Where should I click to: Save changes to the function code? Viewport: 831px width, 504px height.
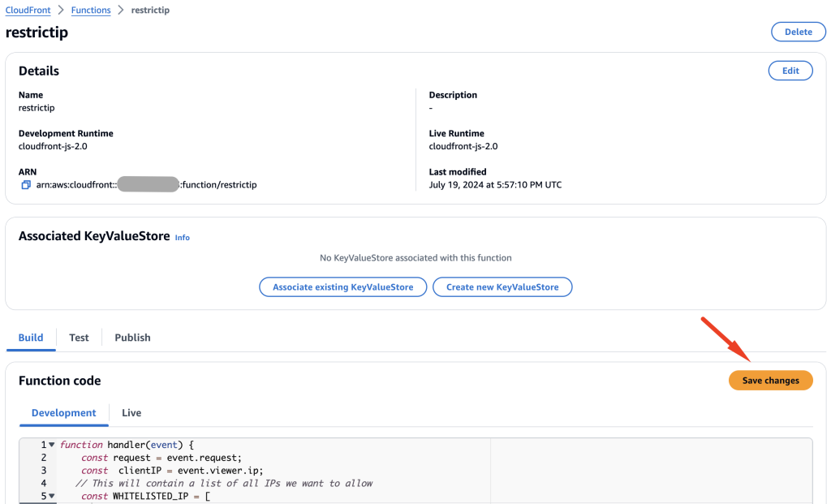click(x=771, y=381)
